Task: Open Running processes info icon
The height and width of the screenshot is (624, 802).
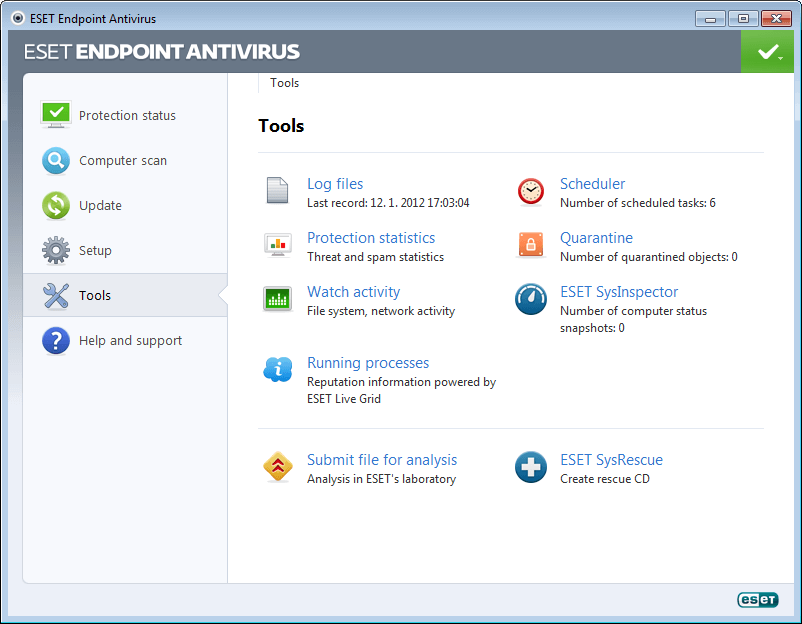Action: 277,370
